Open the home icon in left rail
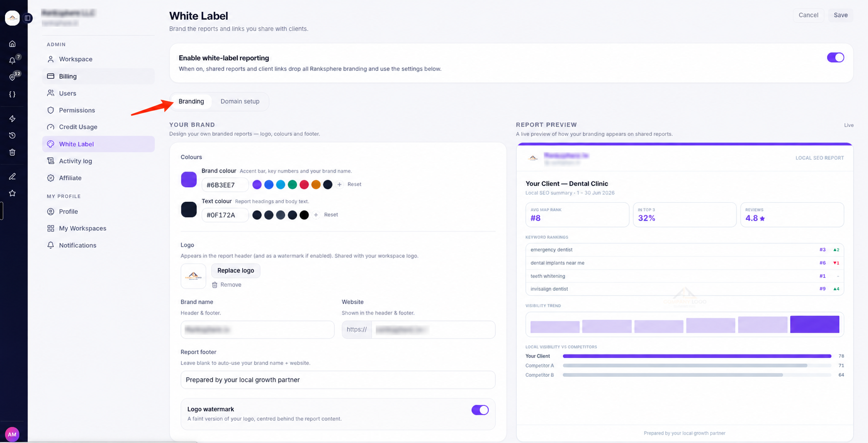This screenshot has width=868, height=443. pyautogui.click(x=12, y=44)
